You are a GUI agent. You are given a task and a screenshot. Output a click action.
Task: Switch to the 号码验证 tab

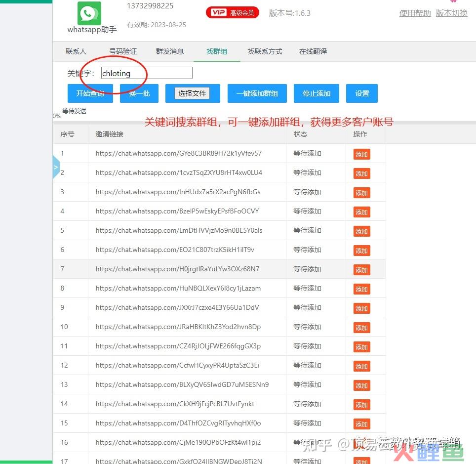click(x=123, y=51)
